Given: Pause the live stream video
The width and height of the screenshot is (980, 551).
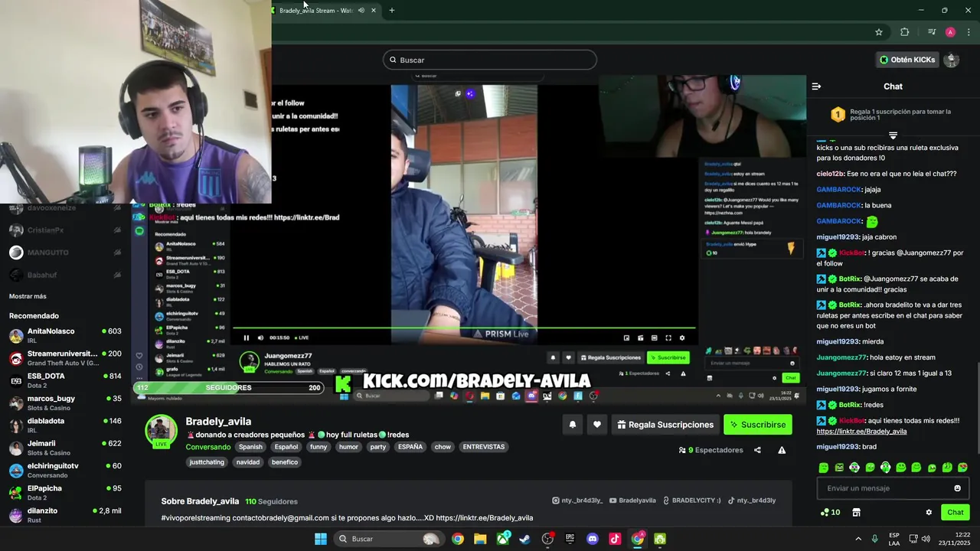Looking at the screenshot, I should [247, 337].
